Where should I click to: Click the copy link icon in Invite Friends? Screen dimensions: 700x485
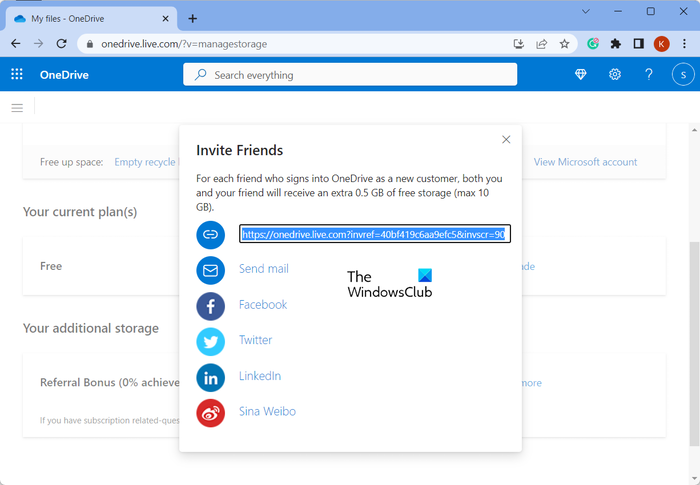point(210,234)
